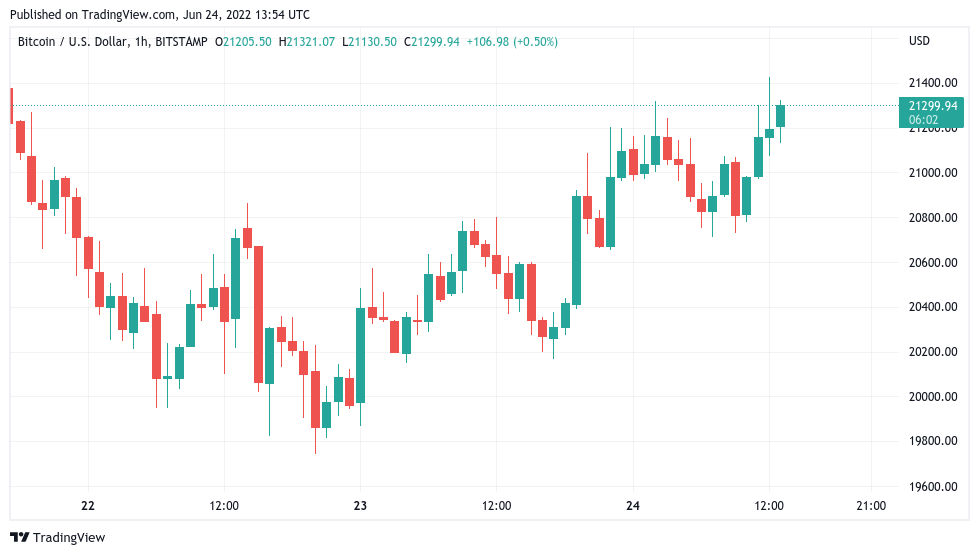The image size is (979, 555).
Task: Click the latest green candle at 21299
Action: (x=780, y=116)
